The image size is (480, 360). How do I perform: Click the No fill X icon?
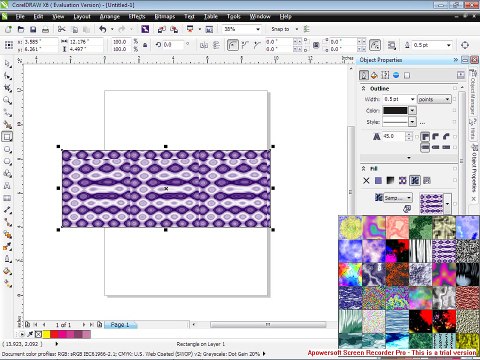(366, 181)
